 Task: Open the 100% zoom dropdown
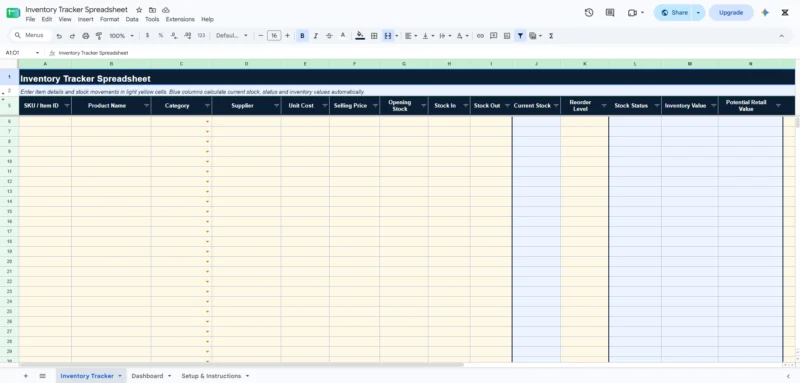pyautogui.click(x=121, y=36)
